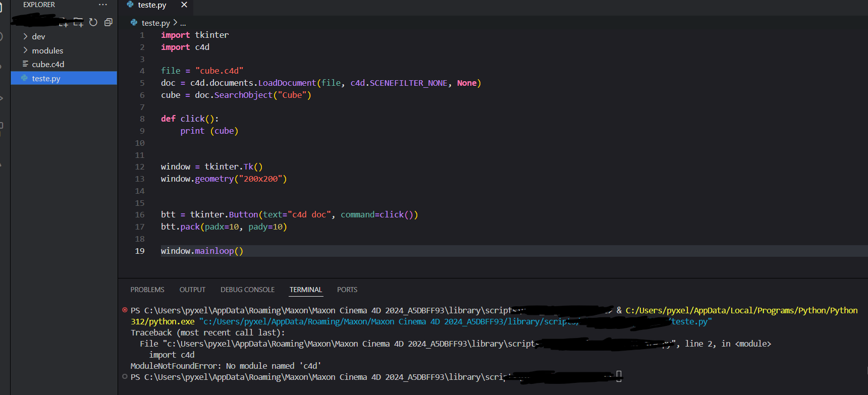The height and width of the screenshot is (395, 868).
Task: Click hollow circle marker beside last terminal prompt
Action: [125, 376]
